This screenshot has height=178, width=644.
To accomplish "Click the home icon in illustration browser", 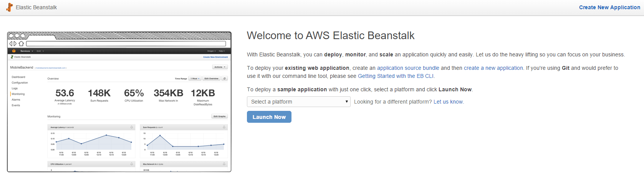I will (21, 44).
